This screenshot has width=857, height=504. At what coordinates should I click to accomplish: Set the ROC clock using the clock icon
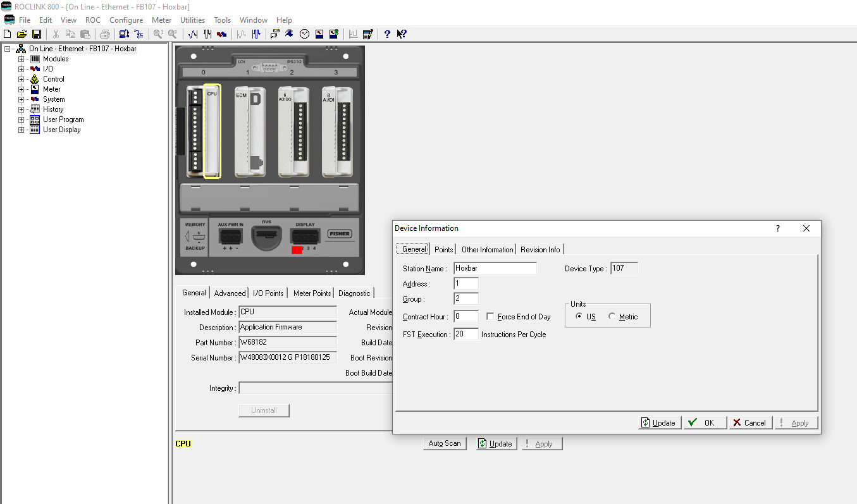304,34
